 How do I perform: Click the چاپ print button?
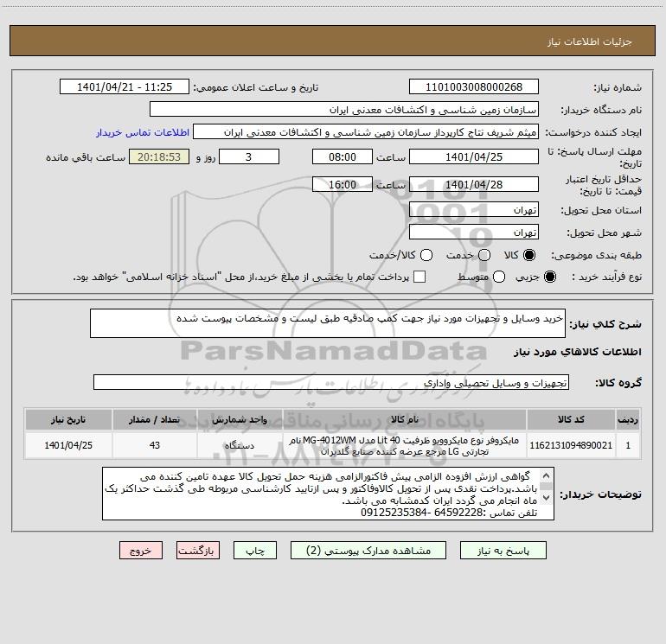[x=255, y=551]
